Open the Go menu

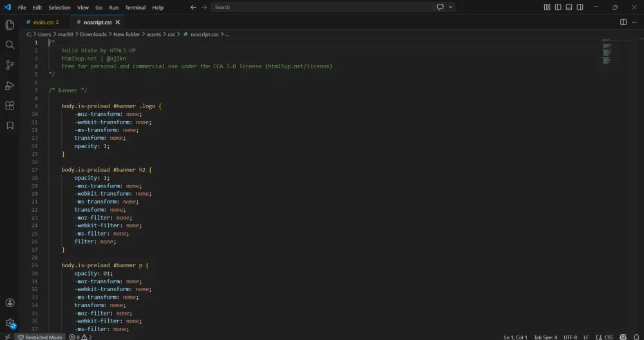(x=99, y=7)
